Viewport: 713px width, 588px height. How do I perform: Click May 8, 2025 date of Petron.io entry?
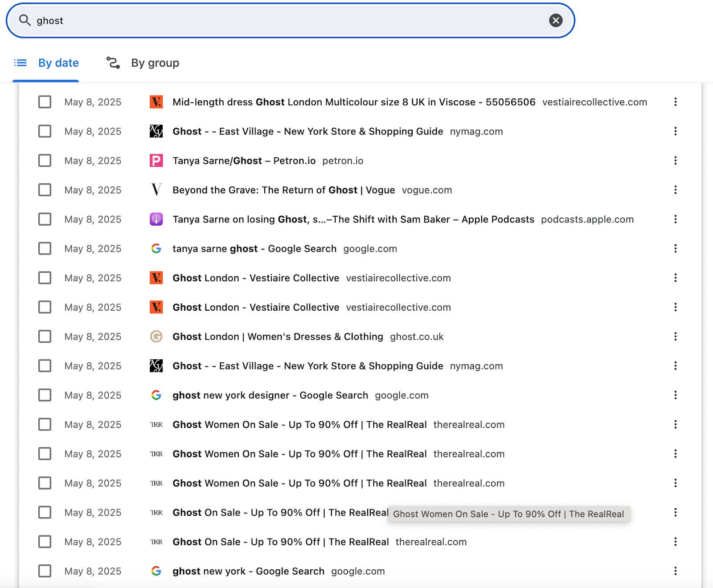click(x=93, y=160)
